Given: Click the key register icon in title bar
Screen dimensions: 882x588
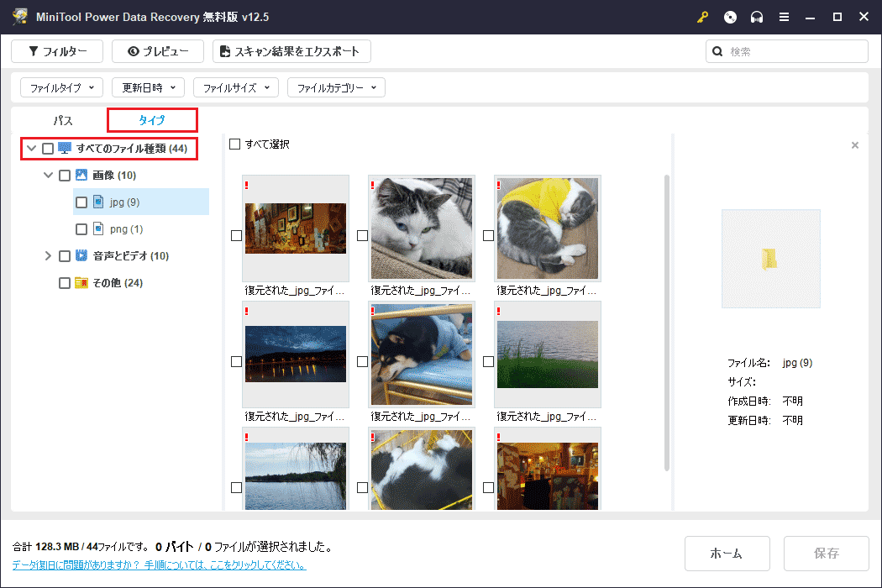Looking at the screenshot, I should (702, 17).
